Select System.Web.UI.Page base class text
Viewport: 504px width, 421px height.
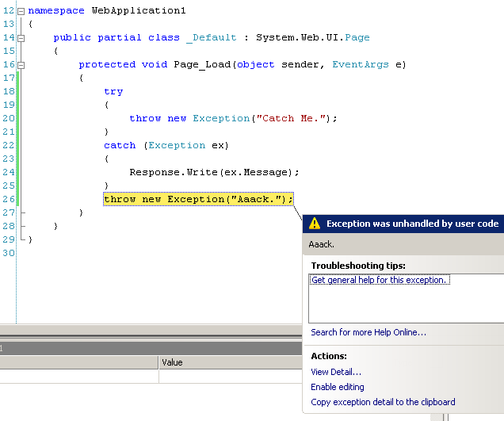click(x=313, y=37)
